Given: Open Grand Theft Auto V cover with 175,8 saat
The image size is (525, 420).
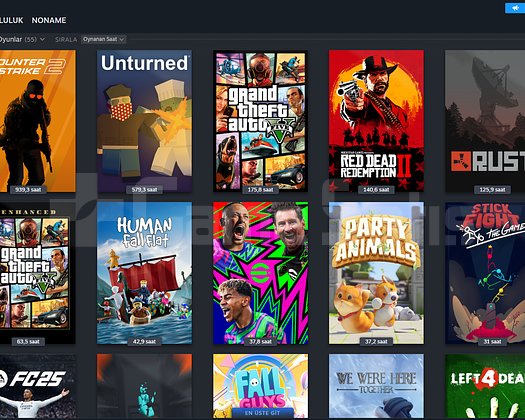Looking at the screenshot, I should 260,121.
